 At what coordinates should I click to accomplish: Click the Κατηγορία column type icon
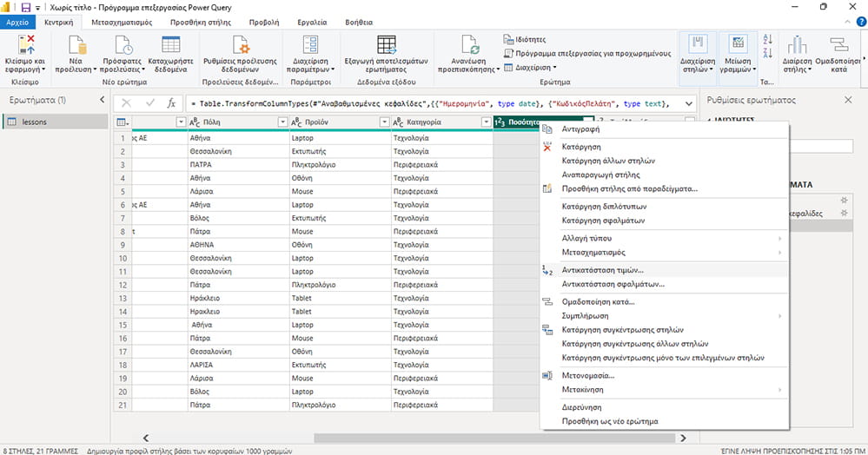click(x=398, y=122)
